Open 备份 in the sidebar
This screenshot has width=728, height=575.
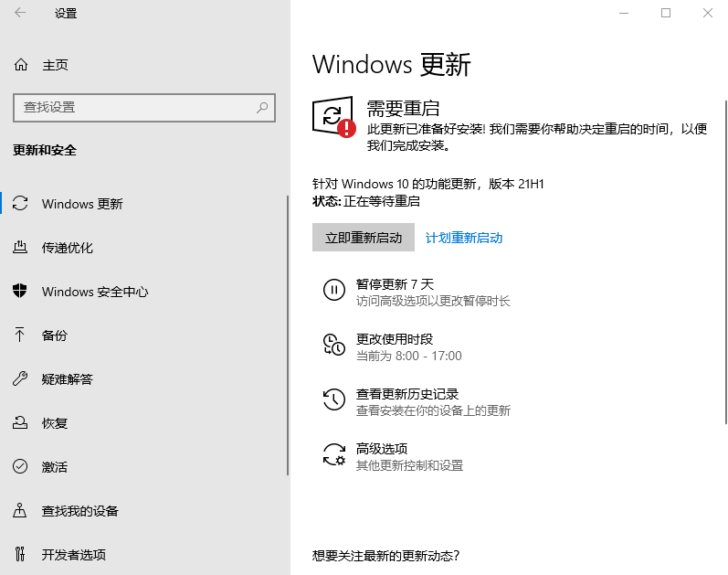[x=54, y=335]
